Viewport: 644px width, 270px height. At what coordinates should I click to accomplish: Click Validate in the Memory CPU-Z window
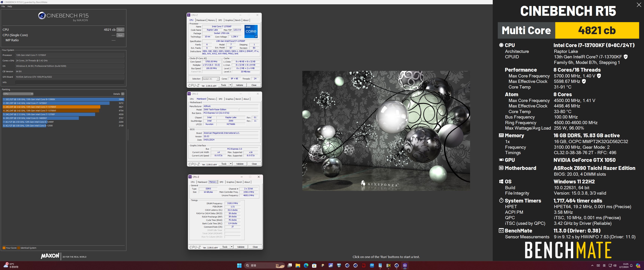tap(241, 247)
